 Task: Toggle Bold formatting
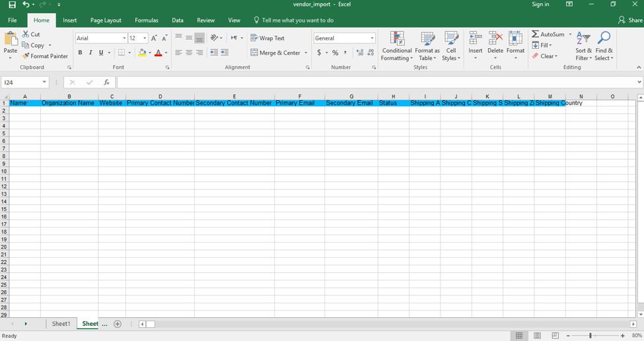coord(80,53)
